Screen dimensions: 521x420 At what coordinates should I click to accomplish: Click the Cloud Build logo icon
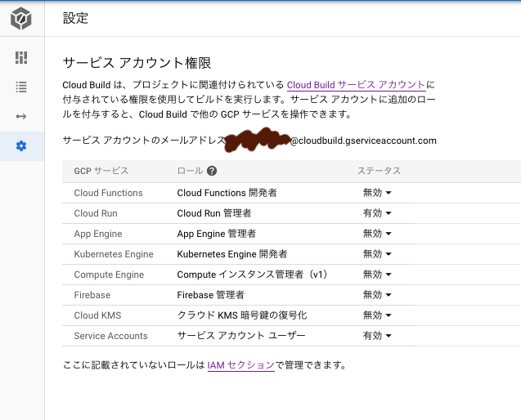[x=21, y=18]
